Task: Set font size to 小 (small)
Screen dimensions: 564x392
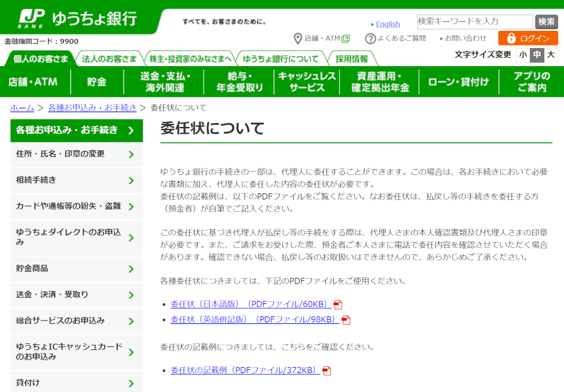Action: point(523,55)
